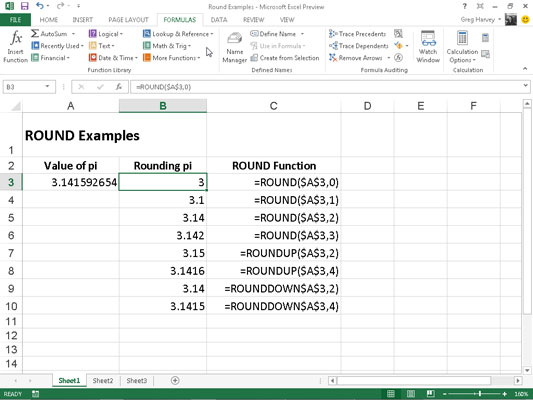Image resolution: width=533 pixels, height=400 pixels.
Task: Open the Watch Window
Action: tap(428, 47)
